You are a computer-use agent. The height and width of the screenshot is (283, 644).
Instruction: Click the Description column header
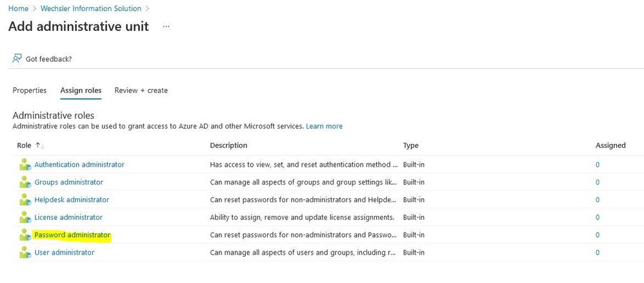tap(228, 145)
